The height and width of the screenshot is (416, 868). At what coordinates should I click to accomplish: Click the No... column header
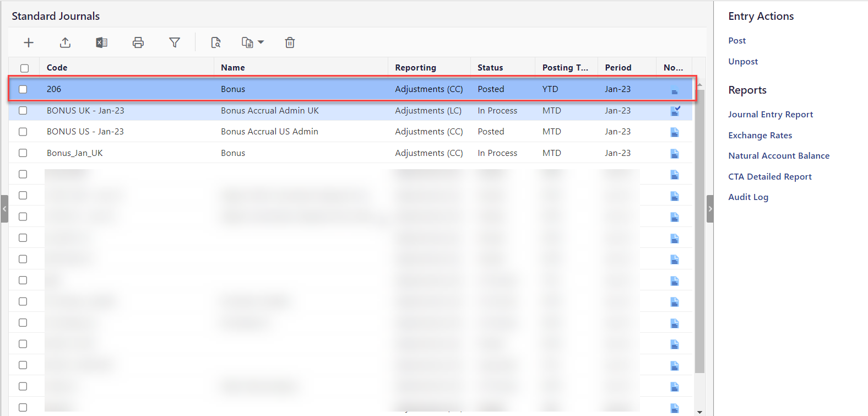point(673,67)
